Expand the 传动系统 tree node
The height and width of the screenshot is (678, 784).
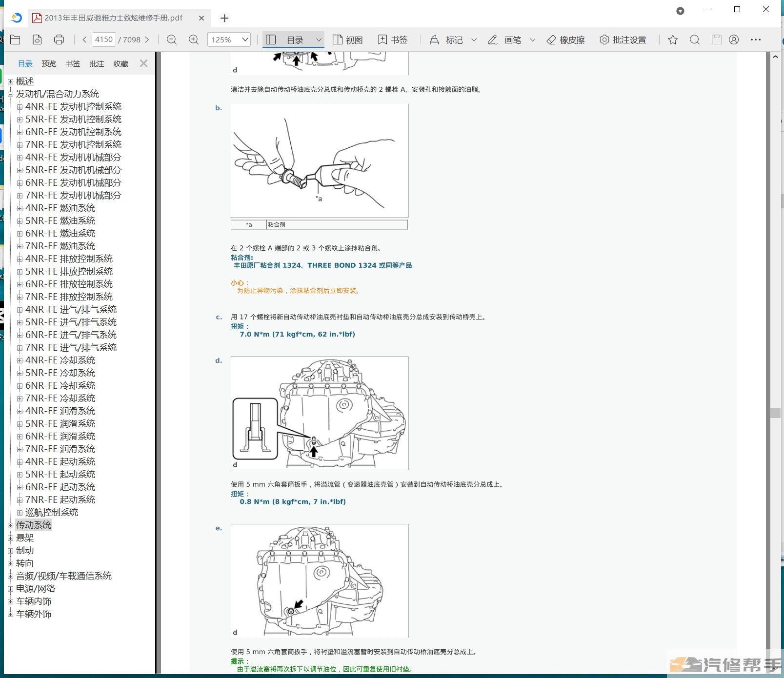coord(11,525)
